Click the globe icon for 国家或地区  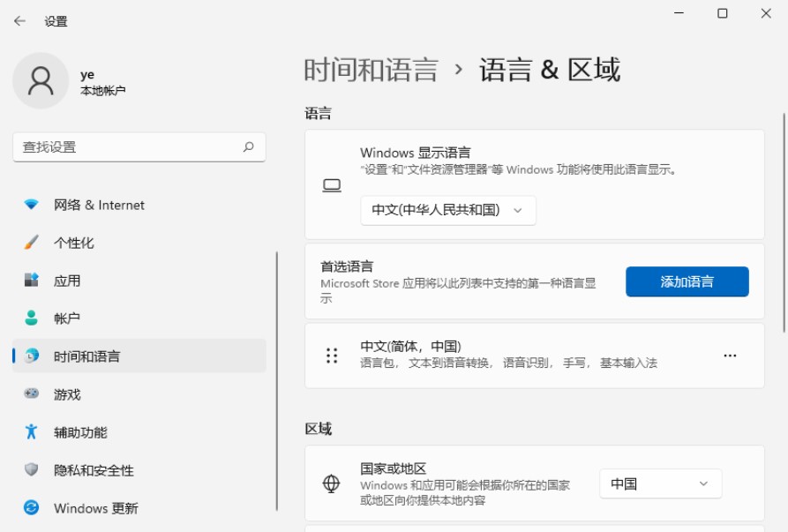click(x=333, y=483)
